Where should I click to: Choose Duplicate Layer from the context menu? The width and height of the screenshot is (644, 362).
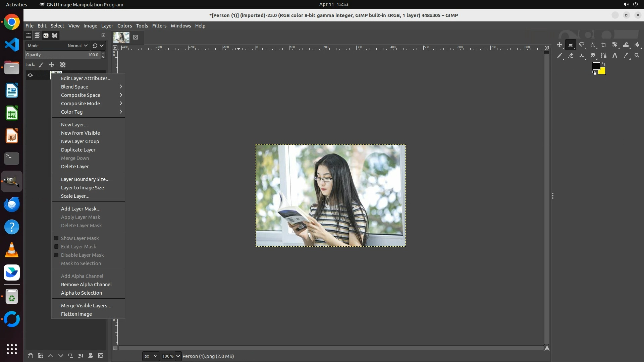tap(78, 150)
